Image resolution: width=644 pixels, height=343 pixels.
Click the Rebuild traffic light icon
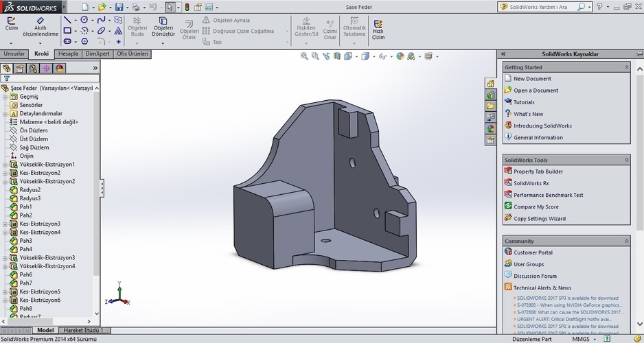point(187,7)
